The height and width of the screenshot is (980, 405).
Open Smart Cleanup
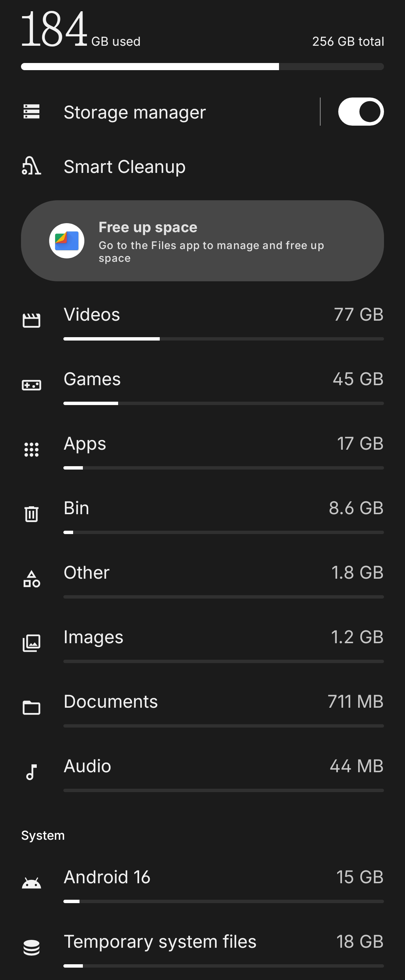pyautogui.click(x=124, y=167)
